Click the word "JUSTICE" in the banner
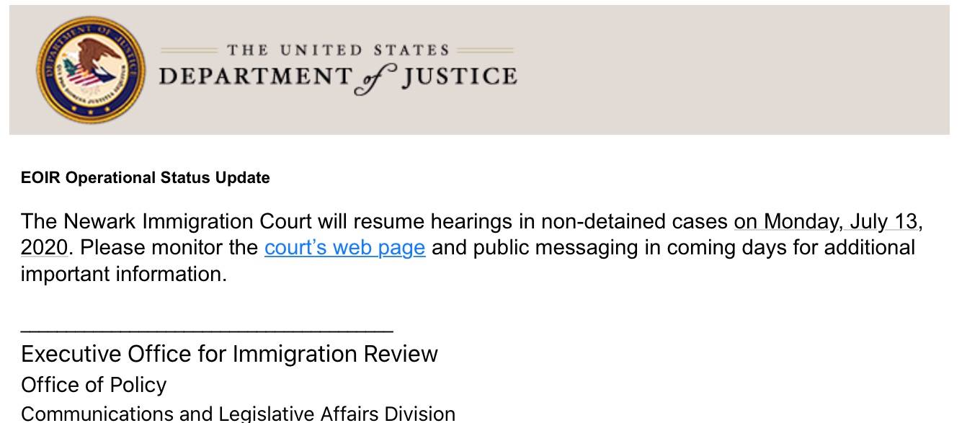 click(x=459, y=76)
